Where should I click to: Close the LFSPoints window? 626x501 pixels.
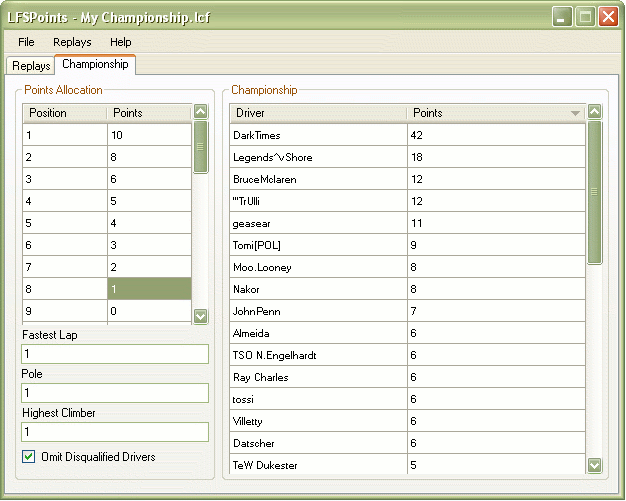pyautogui.click(x=608, y=17)
